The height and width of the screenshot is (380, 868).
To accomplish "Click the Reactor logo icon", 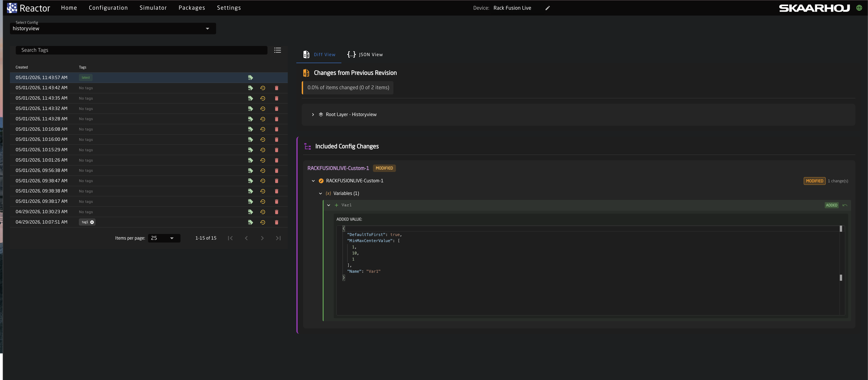I will pos(12,8).
